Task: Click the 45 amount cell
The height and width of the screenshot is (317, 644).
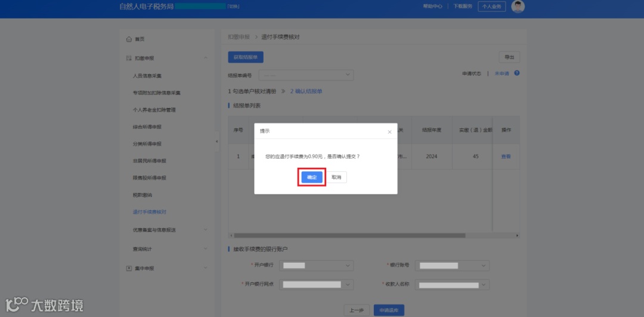Action: click(x=475, y=156)
